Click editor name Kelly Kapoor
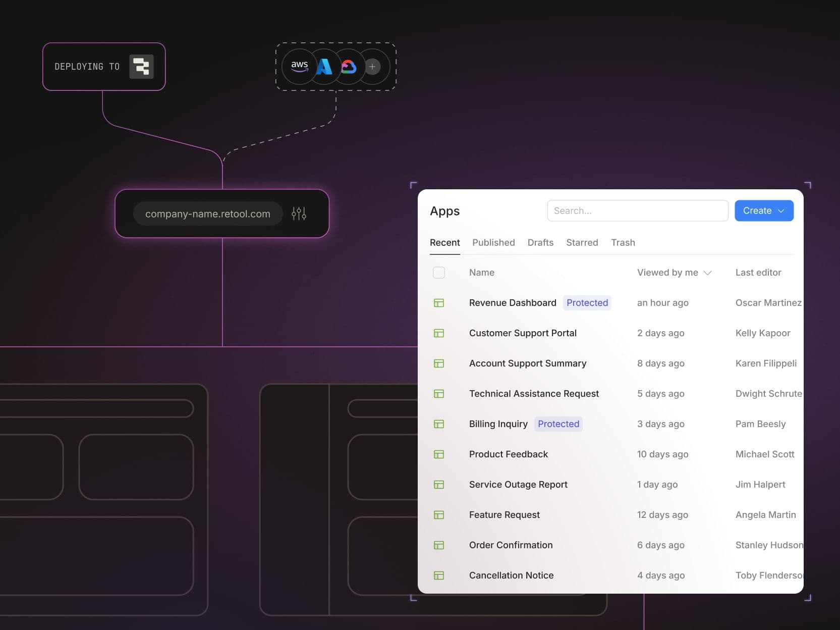Screen dimensions: 840x630 pos(763,333)
